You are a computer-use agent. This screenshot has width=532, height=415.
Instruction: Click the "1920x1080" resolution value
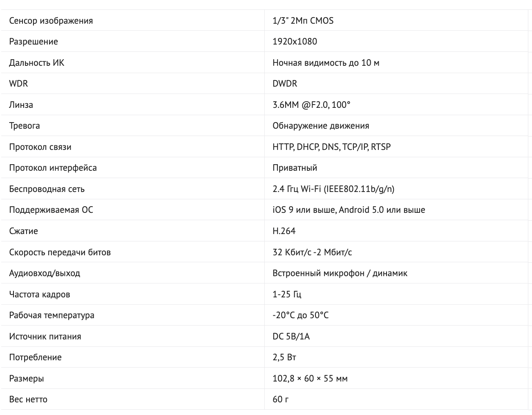(295, 42)
